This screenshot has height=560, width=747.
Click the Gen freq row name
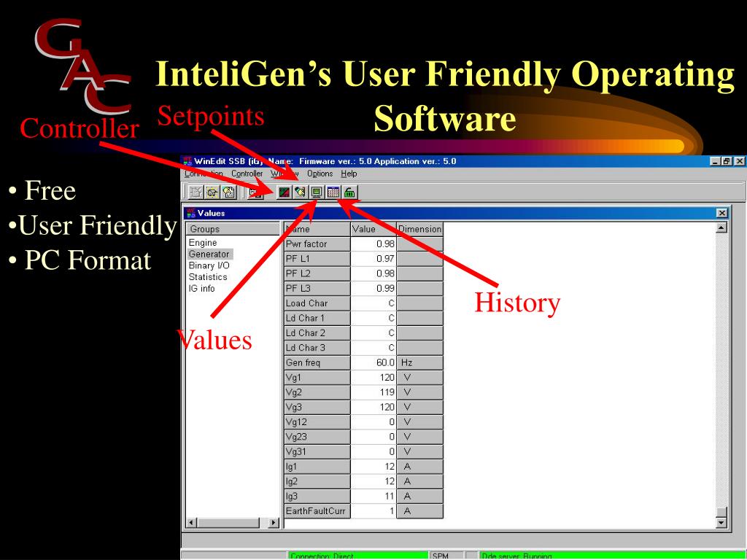pyautogui.click(x=317, y=363)
